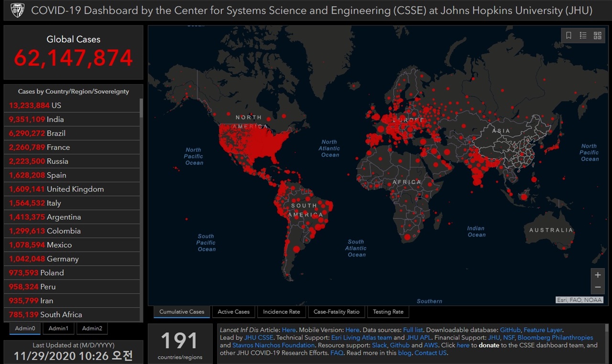
Task: Click the North Atlantic Ocean label
Action: point(329,149)
